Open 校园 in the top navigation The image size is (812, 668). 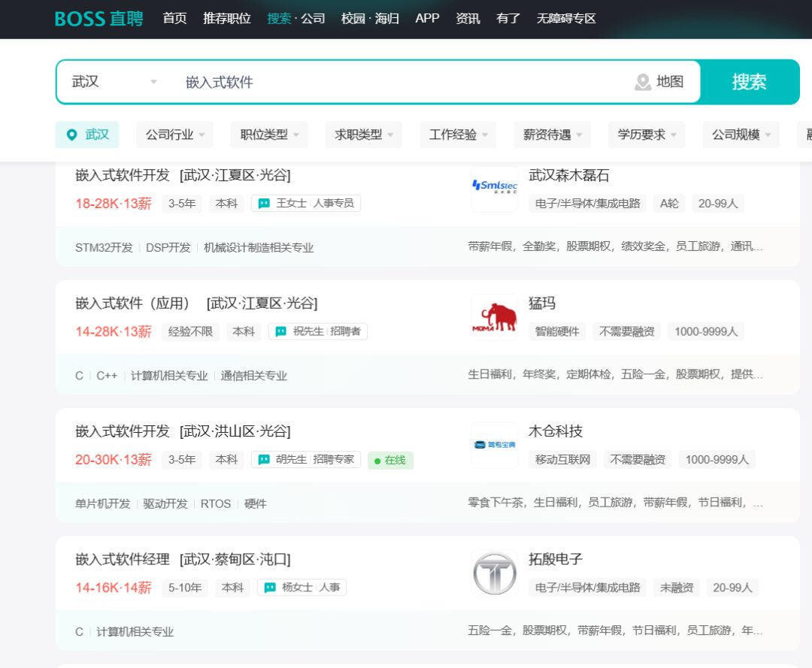353,19
